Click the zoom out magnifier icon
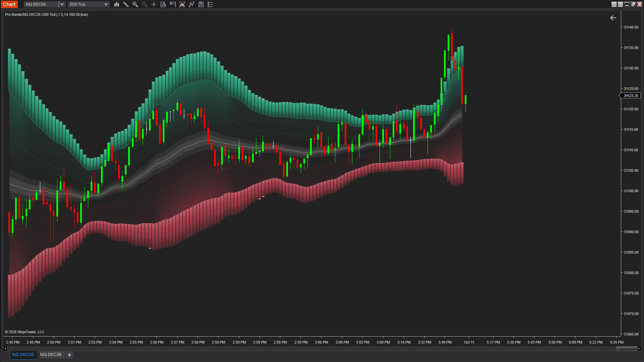This screenshot has height=362, width=644. pos(145,4)
